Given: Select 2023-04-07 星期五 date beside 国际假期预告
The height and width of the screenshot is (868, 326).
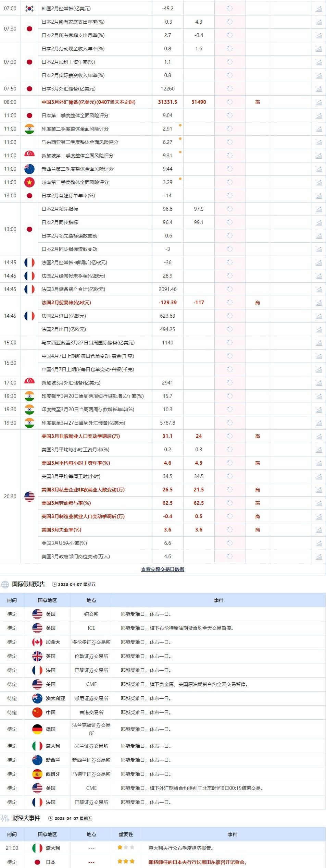Looking at the screenshot, I should coord(77,585).
